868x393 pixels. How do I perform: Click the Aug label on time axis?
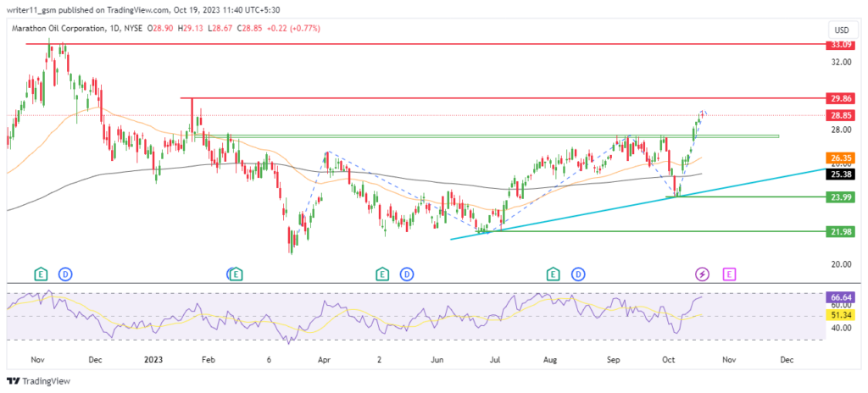click(x=549, y=360)
